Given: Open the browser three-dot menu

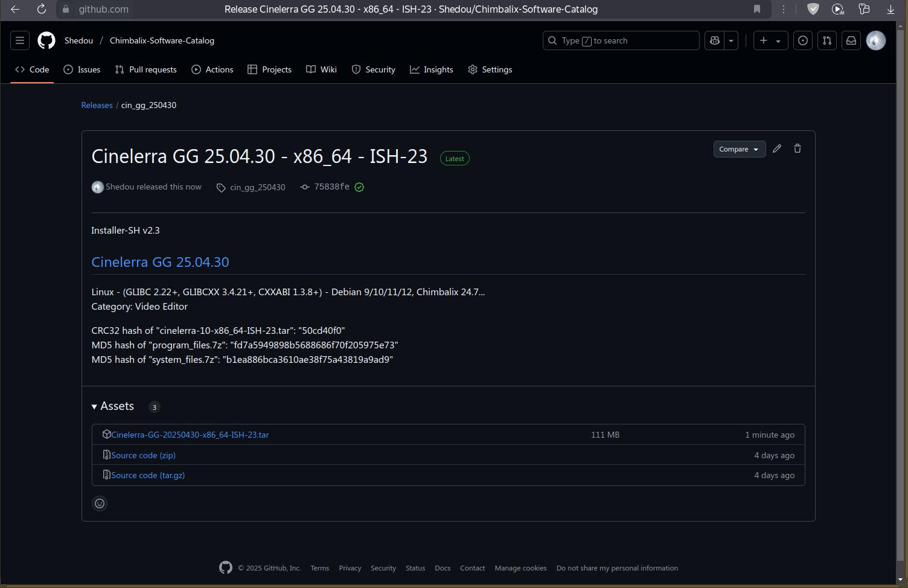Looking at the screenshot, I should click(x=784, y=9).
